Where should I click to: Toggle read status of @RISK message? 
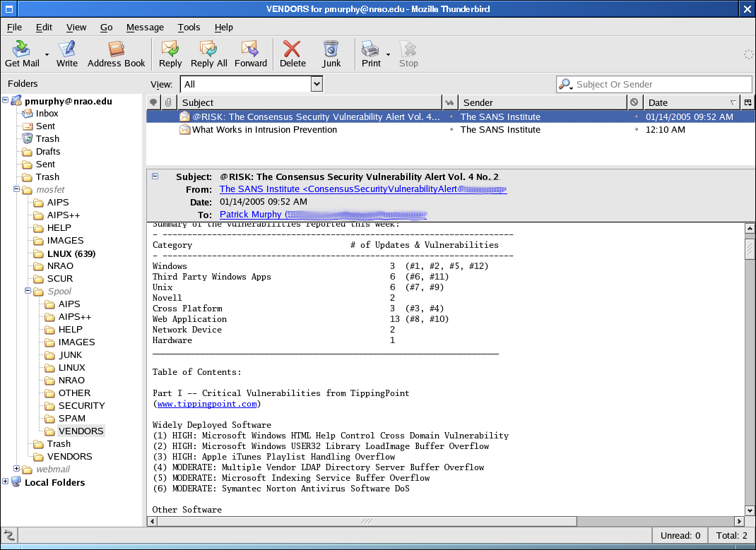[x=451, y=116]
